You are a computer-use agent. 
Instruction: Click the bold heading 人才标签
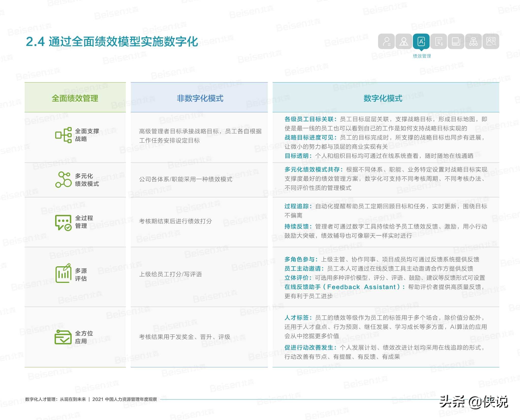[296, 318]
